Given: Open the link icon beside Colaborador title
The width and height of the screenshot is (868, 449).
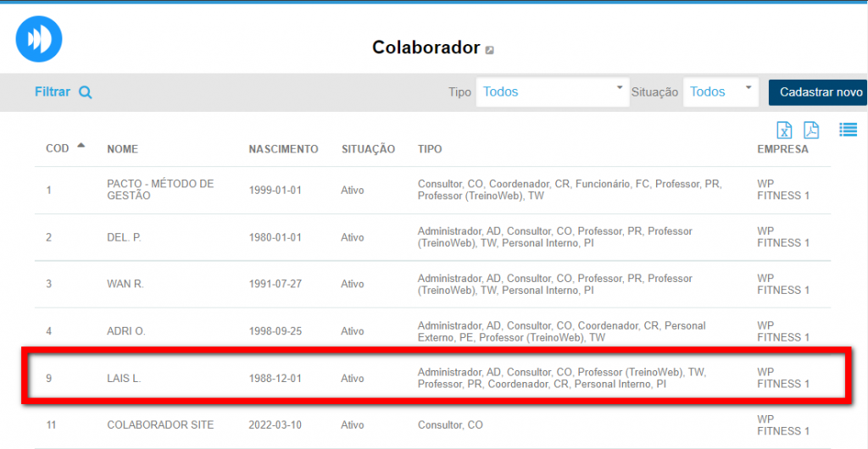Looking at the screenshot, I should [489, 50].
